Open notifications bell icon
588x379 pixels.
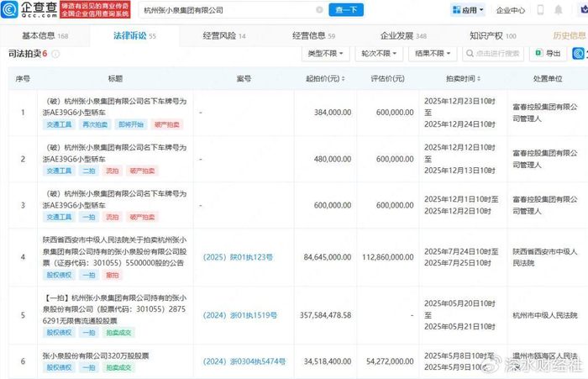(x=559, y=10)
